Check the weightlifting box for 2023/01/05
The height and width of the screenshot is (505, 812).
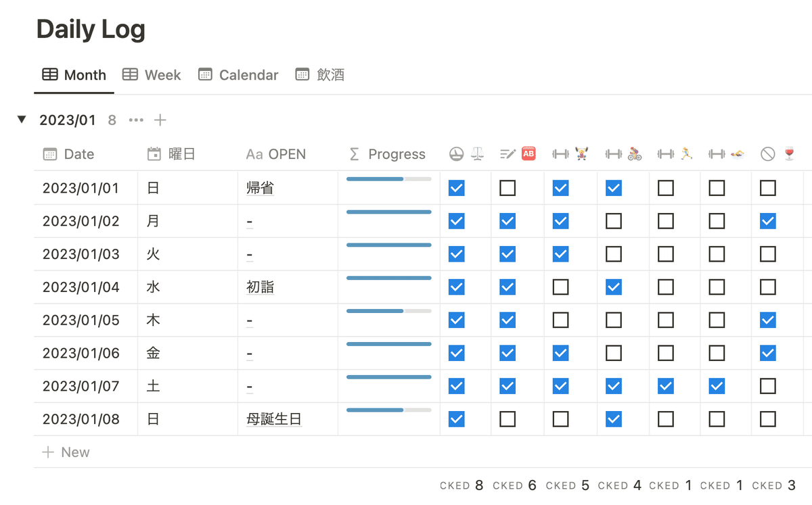coord(561,320)
